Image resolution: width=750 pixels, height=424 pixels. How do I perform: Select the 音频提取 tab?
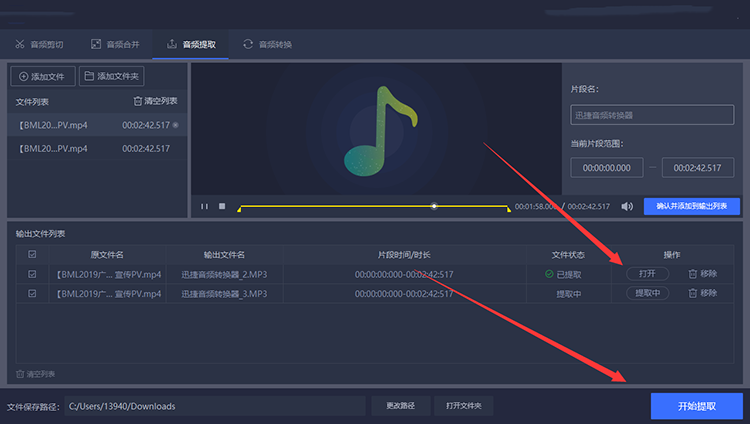(x=191, y=45)
